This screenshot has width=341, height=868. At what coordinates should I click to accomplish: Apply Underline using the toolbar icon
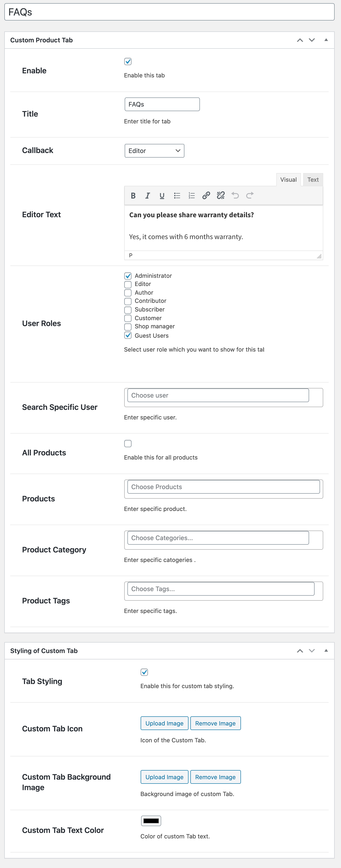pyautogui.click(x=162, y=195)
